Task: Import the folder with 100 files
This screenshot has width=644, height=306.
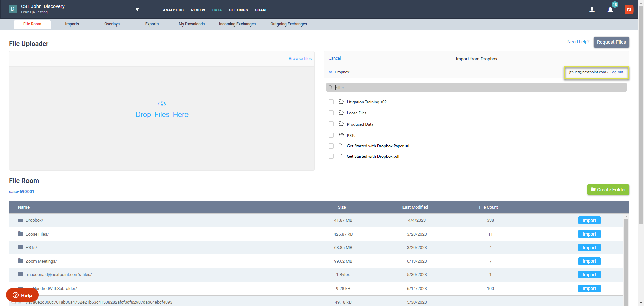Action: click(x=589, y=288)
